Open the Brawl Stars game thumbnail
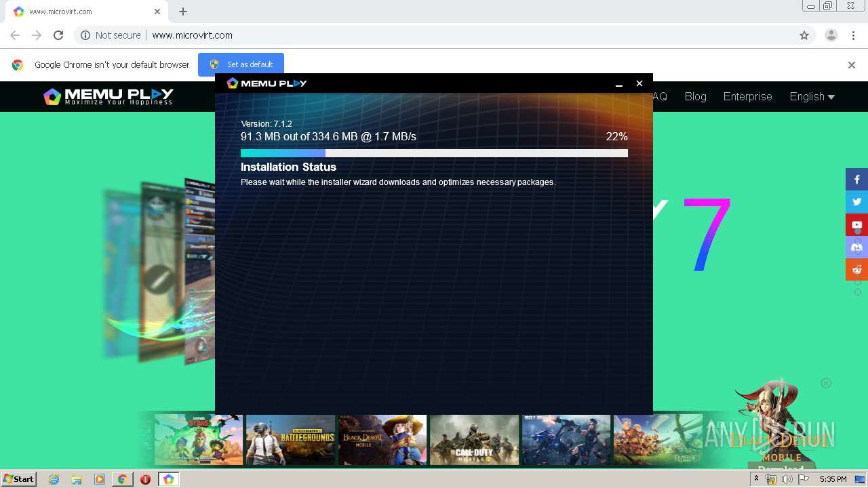This screenshot has width=868, height=488. 198,439
